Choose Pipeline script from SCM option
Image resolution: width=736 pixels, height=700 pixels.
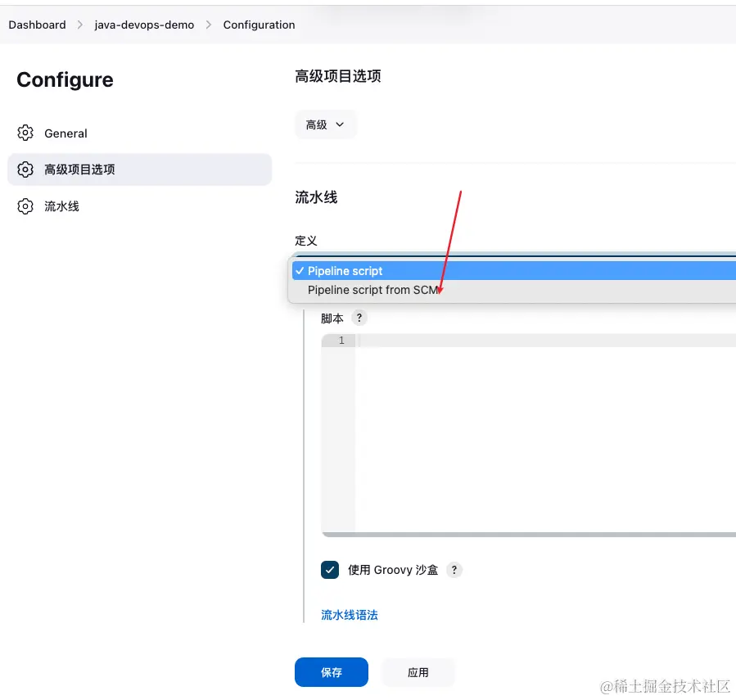pos(513,290)
